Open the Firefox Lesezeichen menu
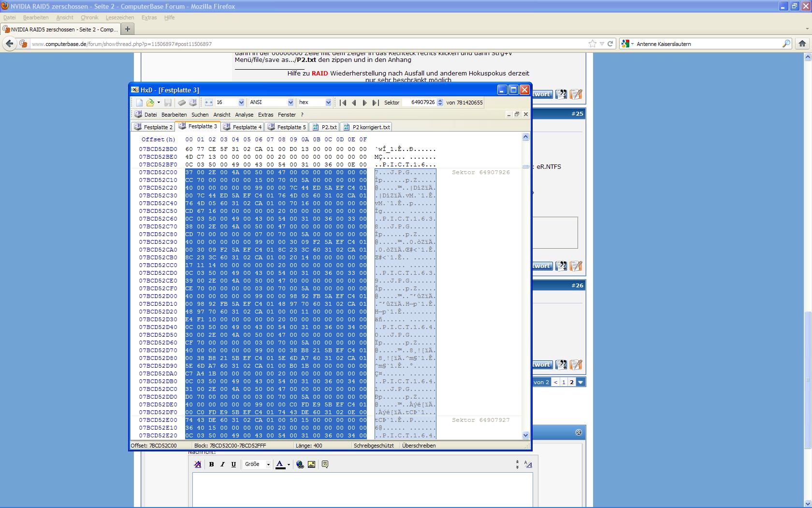Viewport: 812px width, 508px height. 120,17
